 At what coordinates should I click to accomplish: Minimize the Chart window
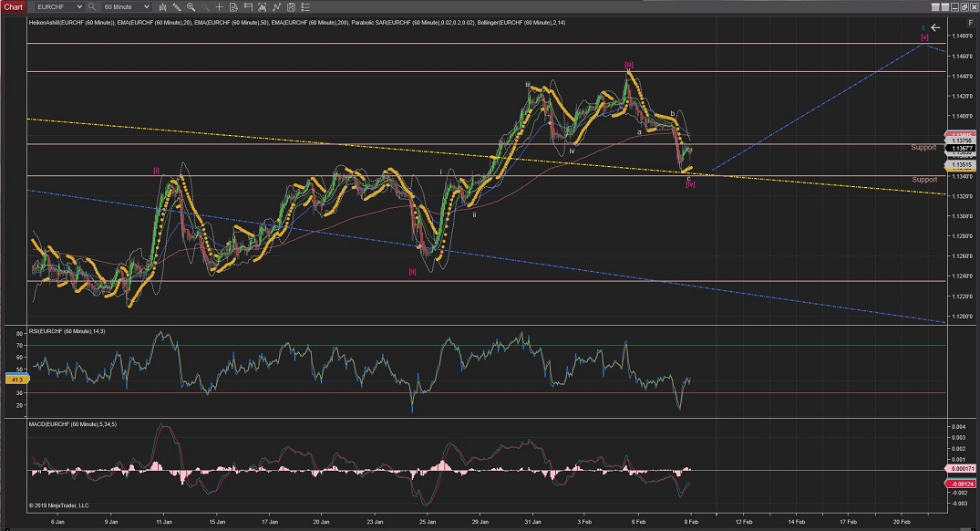(x=955, y=7)
